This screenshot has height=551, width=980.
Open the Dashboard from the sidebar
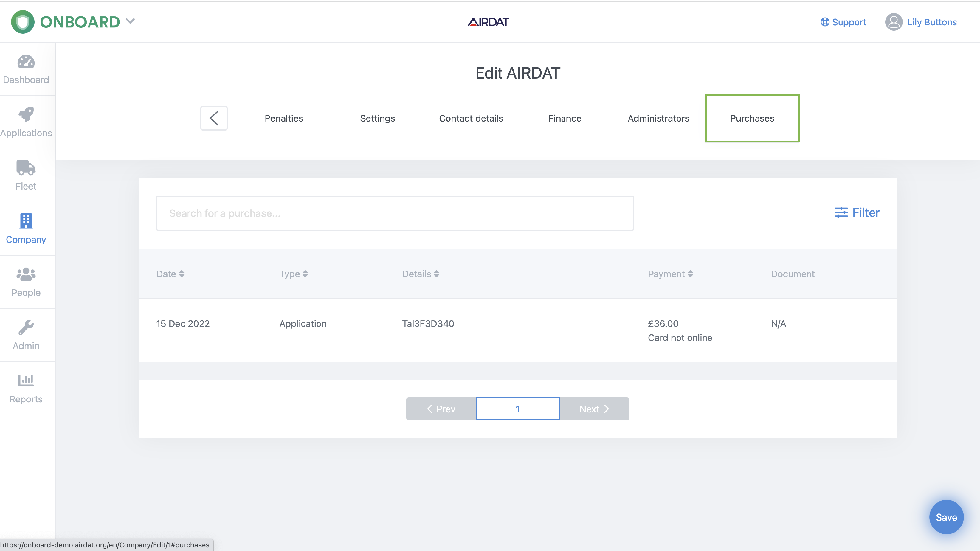coord(26,69)
